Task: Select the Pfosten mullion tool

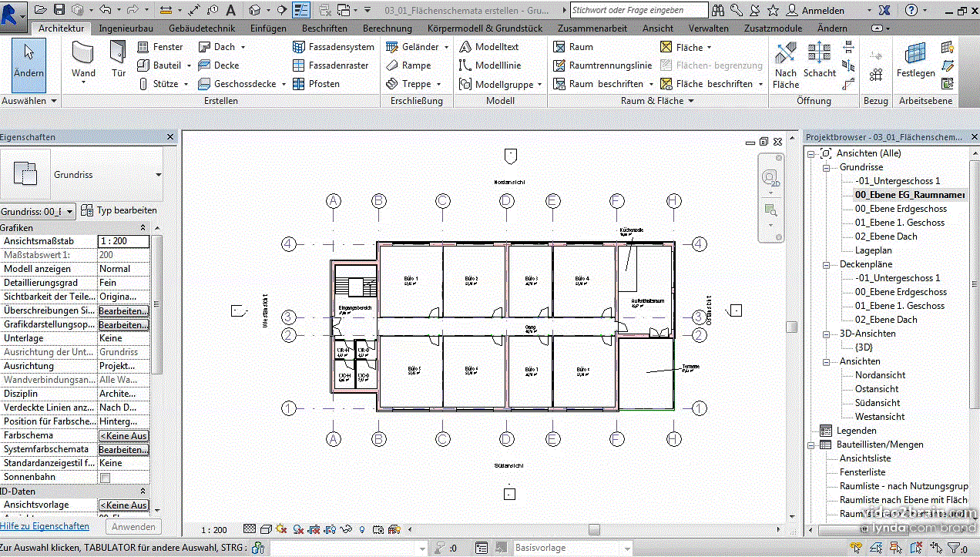Action: [317, 84]
